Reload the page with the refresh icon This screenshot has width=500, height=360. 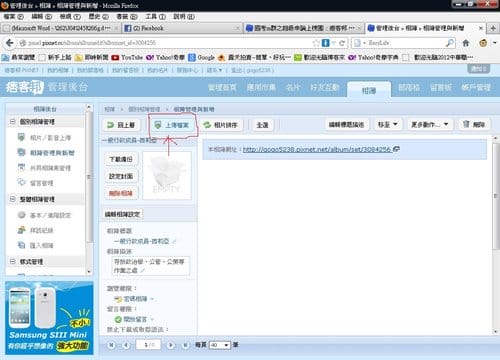[x=342, y=43]
